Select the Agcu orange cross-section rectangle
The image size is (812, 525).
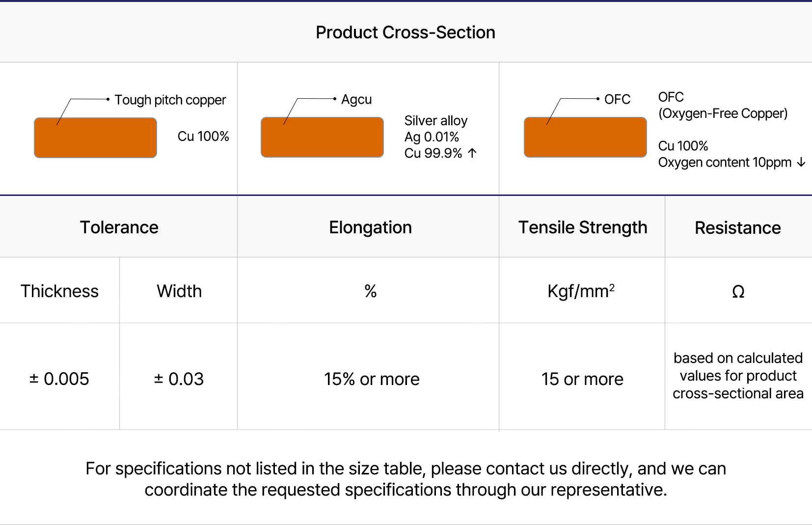[322, 138]
